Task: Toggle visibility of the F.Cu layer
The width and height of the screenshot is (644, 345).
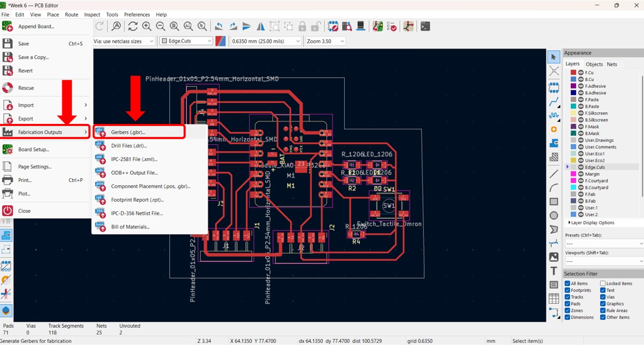Action: [580, 73]
